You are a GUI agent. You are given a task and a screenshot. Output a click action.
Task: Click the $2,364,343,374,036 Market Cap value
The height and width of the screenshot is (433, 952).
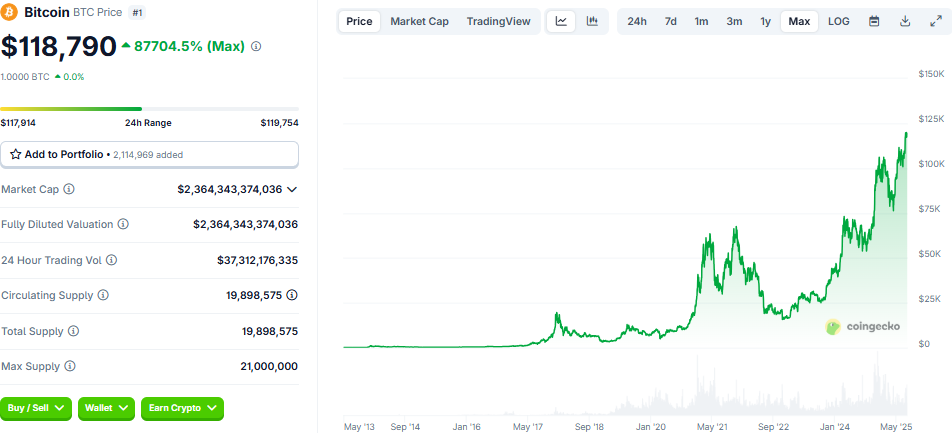click(230, 189)
